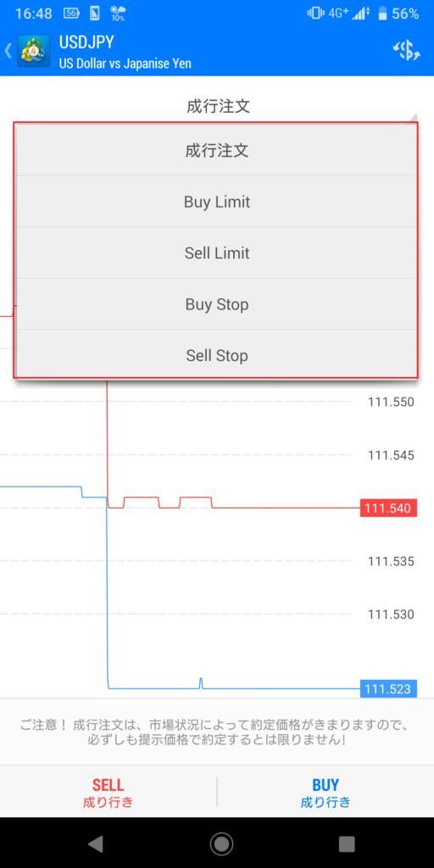The width and height of the screenshot is (434, 868).
Task: Tap the MetaTrader app logo icon
Action: click(34, 51)
